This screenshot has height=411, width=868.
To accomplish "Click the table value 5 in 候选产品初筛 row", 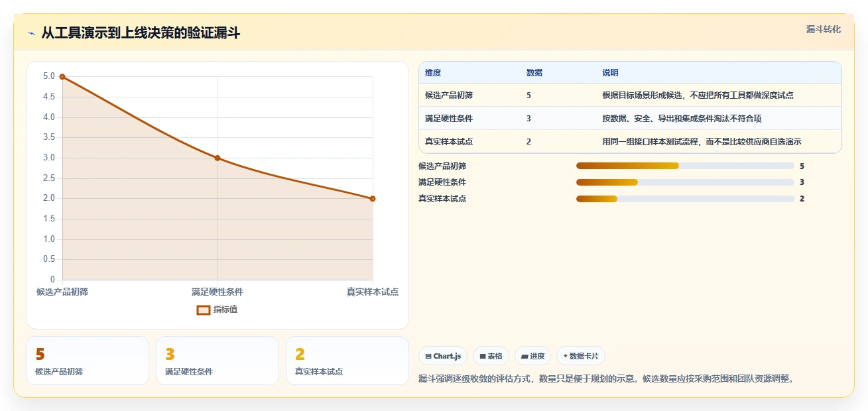I will pyautogui.click(x=528, y=95).
